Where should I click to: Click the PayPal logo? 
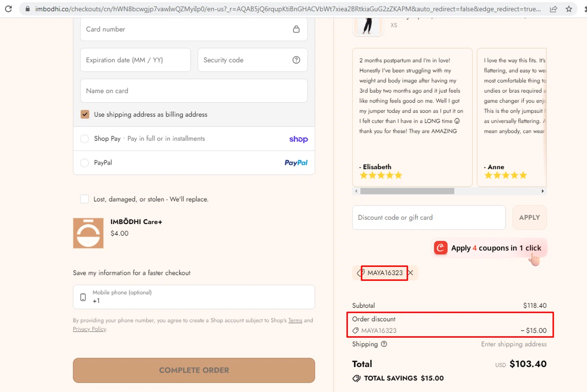point(296,163)
